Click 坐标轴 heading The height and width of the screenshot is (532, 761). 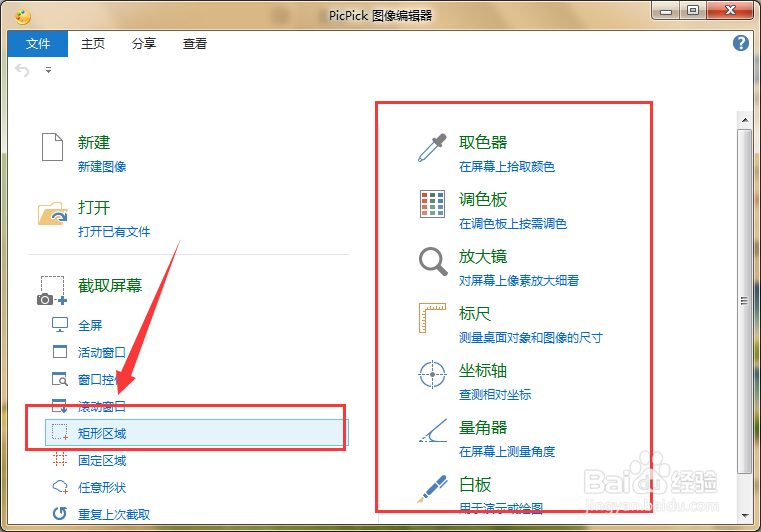click(x=483, y=370)
